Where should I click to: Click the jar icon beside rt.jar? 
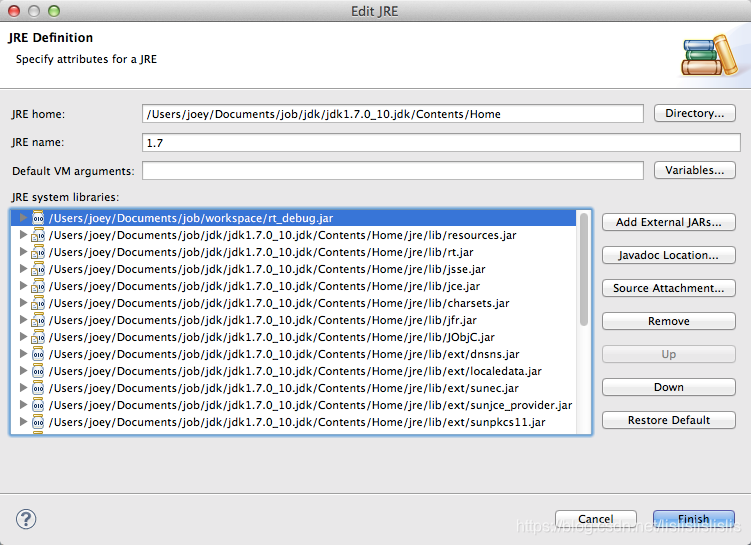click(38, 252)
